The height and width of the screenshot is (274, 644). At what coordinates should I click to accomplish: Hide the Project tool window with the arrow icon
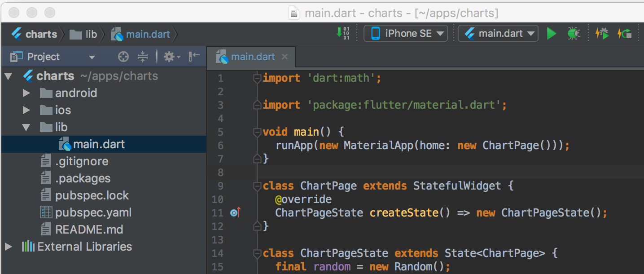point(194,57)
